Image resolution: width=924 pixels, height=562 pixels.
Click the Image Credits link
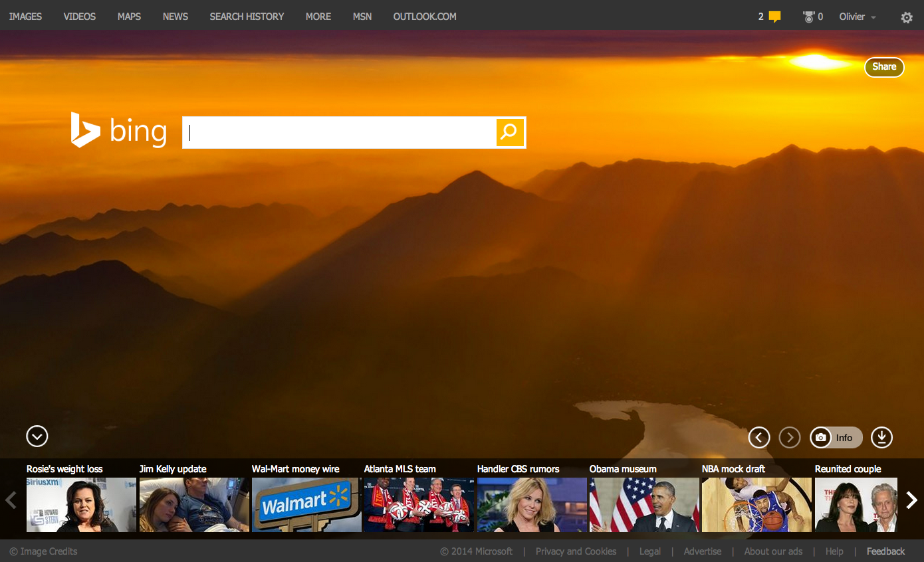tap(43, 551)
